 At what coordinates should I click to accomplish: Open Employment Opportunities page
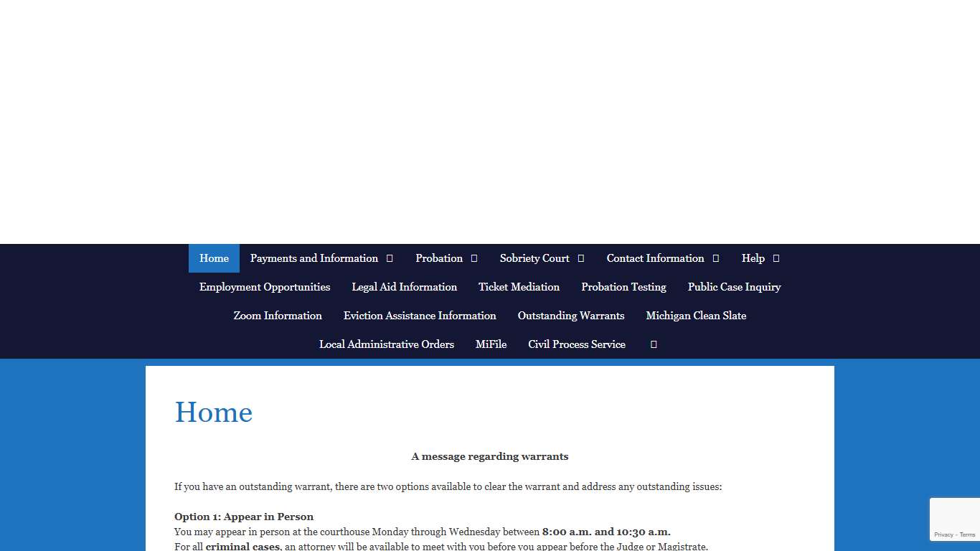click(x=265, y=287)
